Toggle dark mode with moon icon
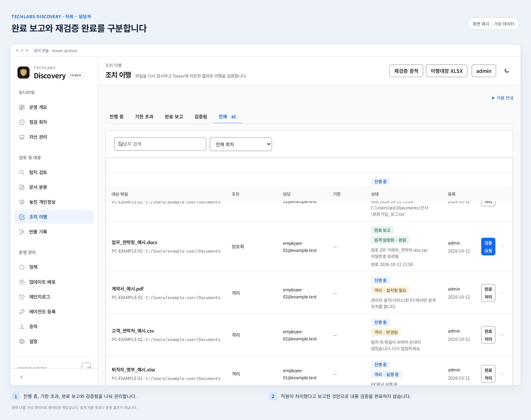The image size is (531, 420). click(x=507, y=71)
